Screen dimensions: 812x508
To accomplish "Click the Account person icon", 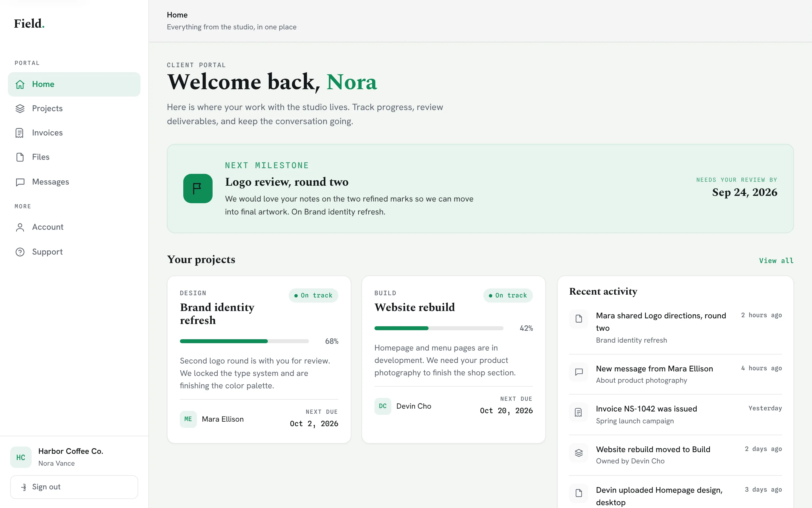I will click(20, 227).
